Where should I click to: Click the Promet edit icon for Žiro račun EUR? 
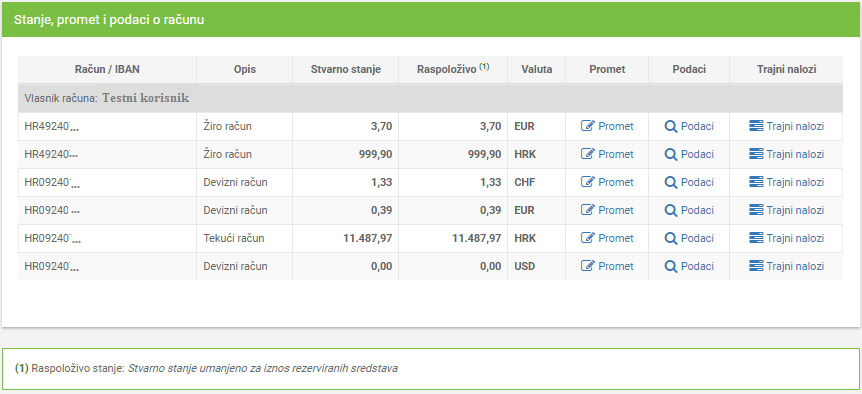[x=588, y=126]
